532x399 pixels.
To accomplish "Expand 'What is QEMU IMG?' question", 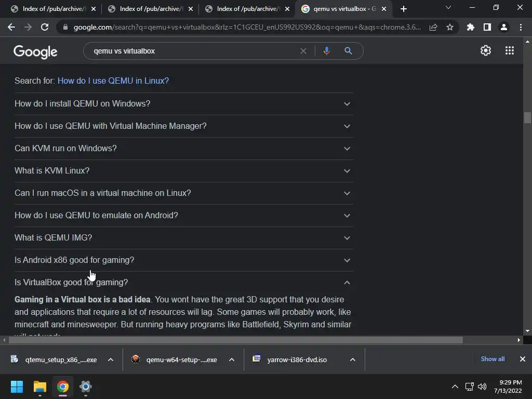I will 183,238.
